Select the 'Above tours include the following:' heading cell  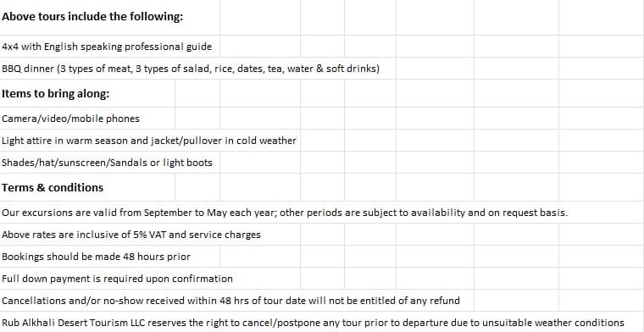click(109, 17)
